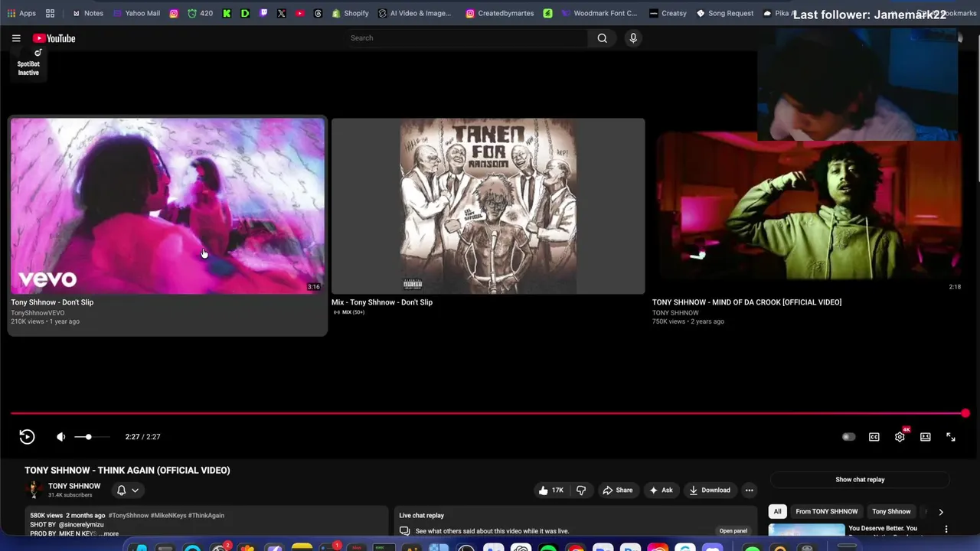The width and height of the screenshot is (980, 551).
Task: Dislike the video with thumbs down
Action: click(581, 491)
